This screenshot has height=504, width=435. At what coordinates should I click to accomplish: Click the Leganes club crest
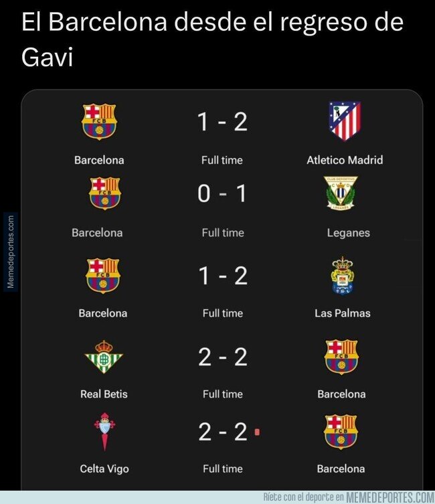click(341, 193)
